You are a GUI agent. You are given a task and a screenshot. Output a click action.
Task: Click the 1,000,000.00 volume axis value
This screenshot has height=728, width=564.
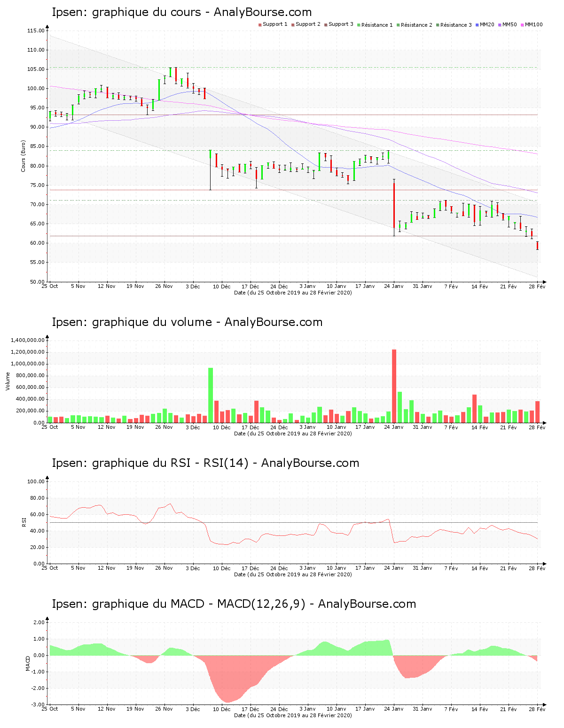coord(28,364)
